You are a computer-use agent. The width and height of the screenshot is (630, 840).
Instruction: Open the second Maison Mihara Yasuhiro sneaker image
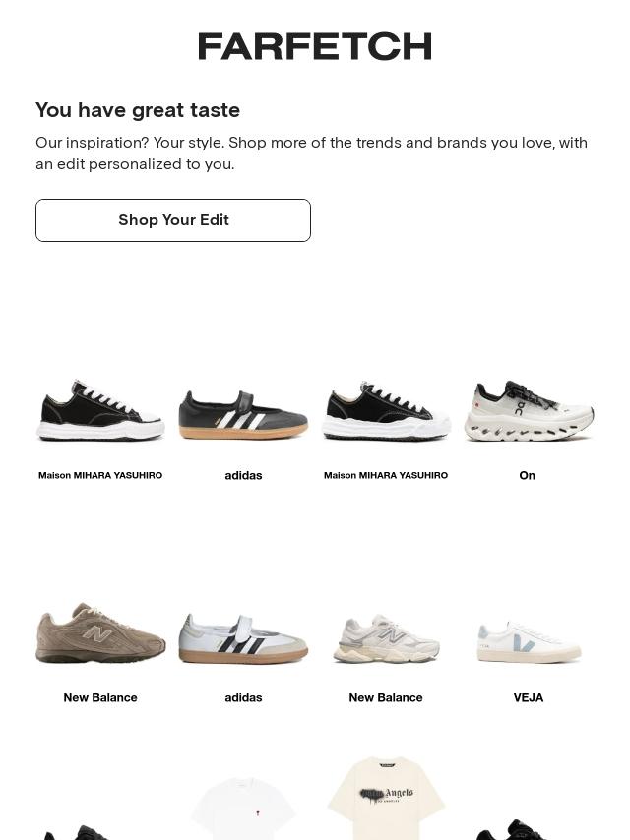386,411
